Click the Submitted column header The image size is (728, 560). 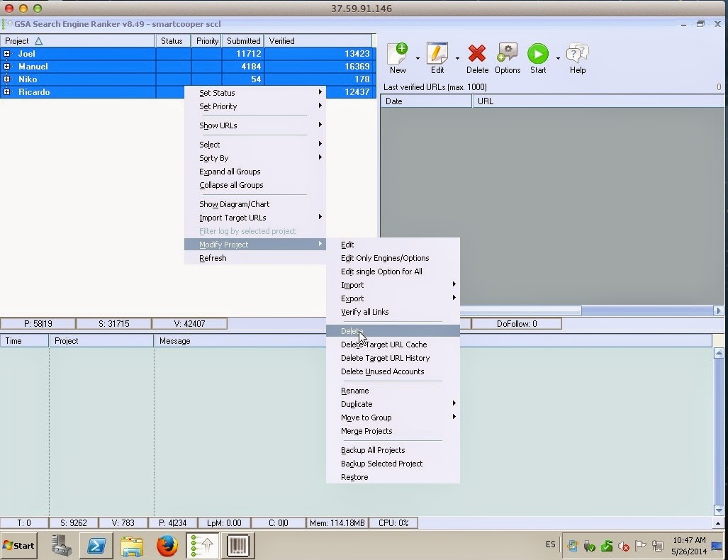[243, 41]
